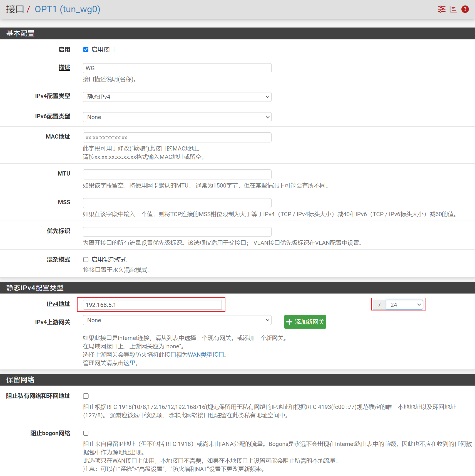This screenshot has height=476, width=475.
Task: Click the 接口 breadcrumb item
Action: click(15, 9)
